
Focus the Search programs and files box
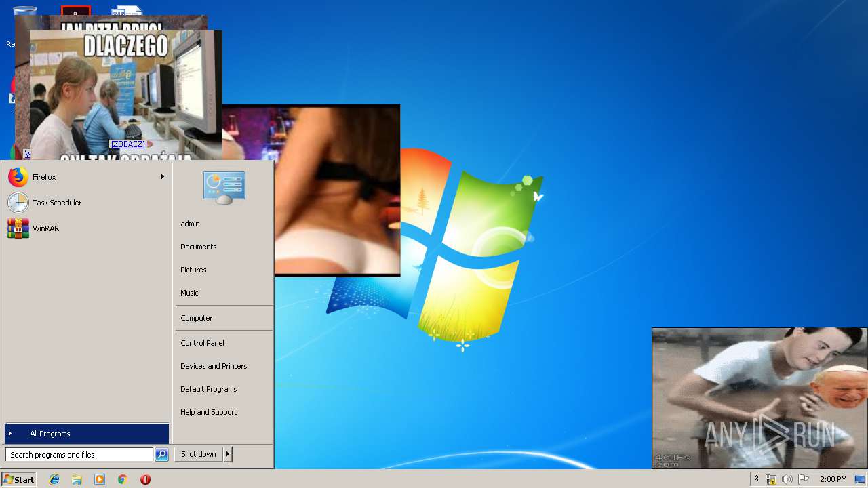click(x=79, y=455)
